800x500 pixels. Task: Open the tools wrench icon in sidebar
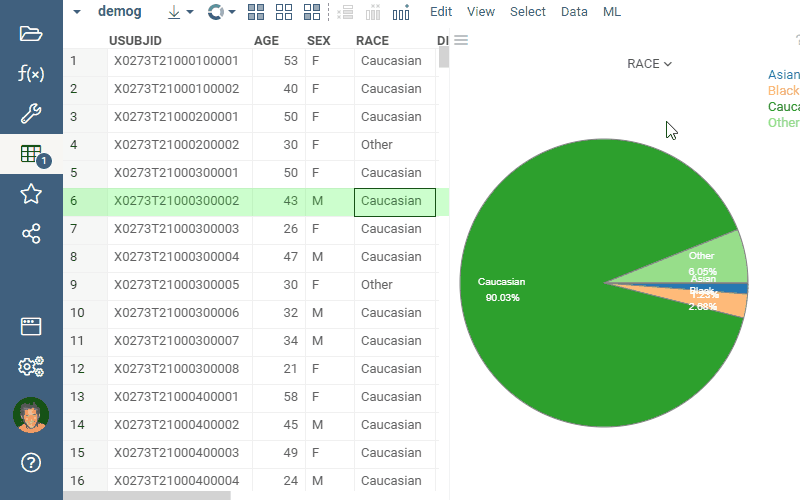(31, 113)
